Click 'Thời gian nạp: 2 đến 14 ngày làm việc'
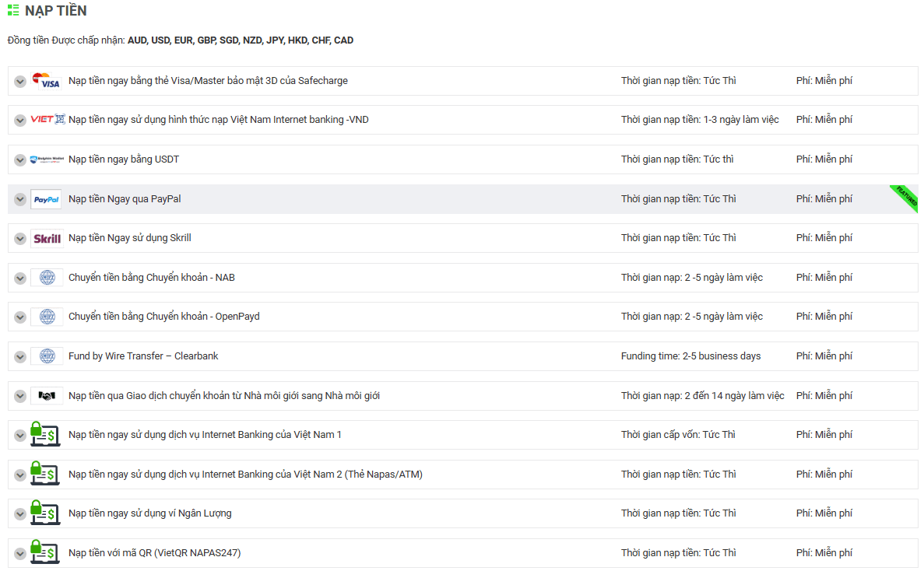The image size is (924, 571). pos(702,396)
